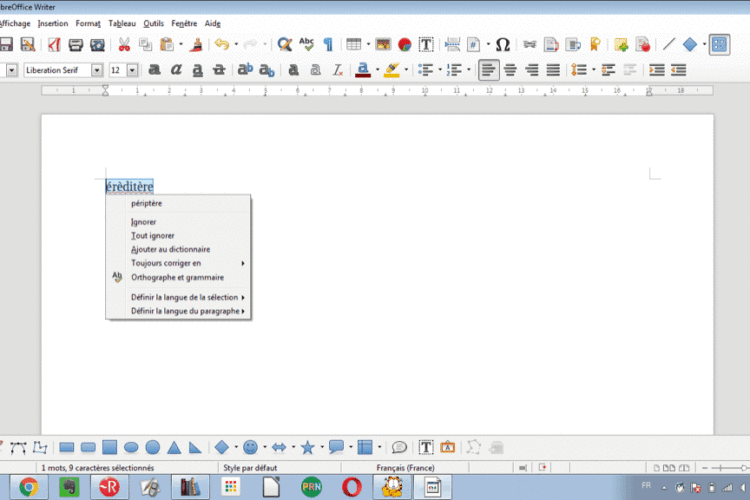This screenshot has width=750, height=500.
Task: Insert chart icon
Action: click(x=405, y=44)
